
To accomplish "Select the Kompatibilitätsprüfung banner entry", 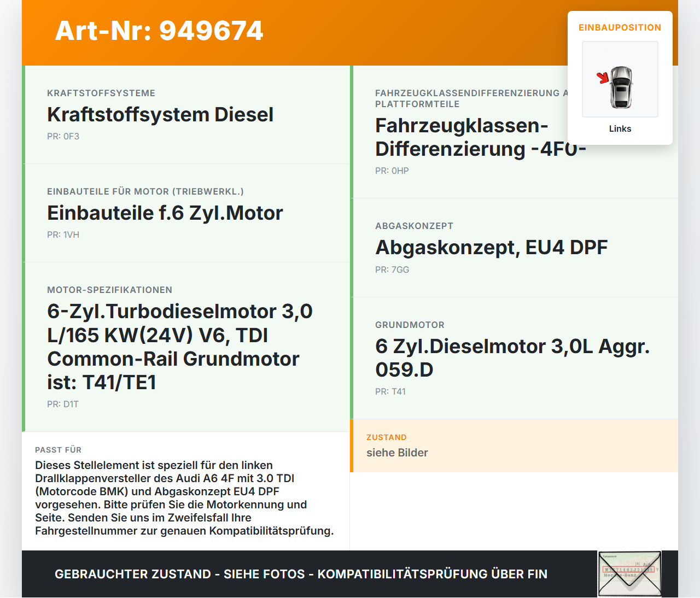I will click(x=301, y=574).
